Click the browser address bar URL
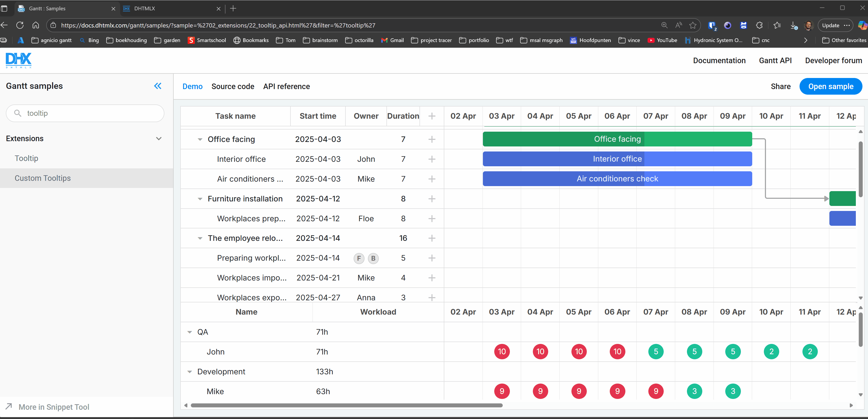Screen dimensions: 868x419 coord(218,25)
